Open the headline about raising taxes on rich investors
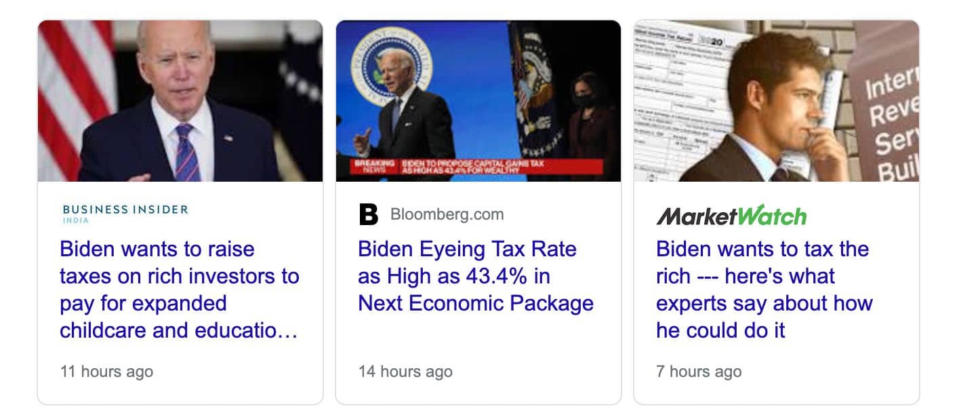 [x=179, y=290]
